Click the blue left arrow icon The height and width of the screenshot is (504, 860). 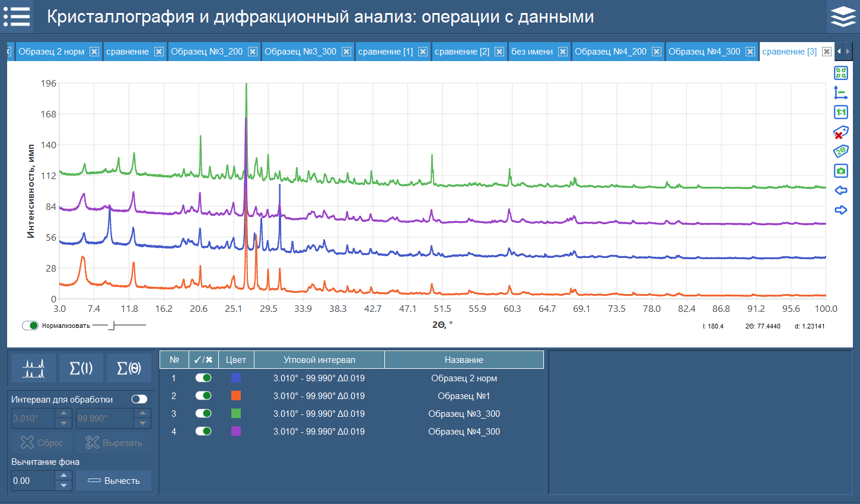[840, 190]
